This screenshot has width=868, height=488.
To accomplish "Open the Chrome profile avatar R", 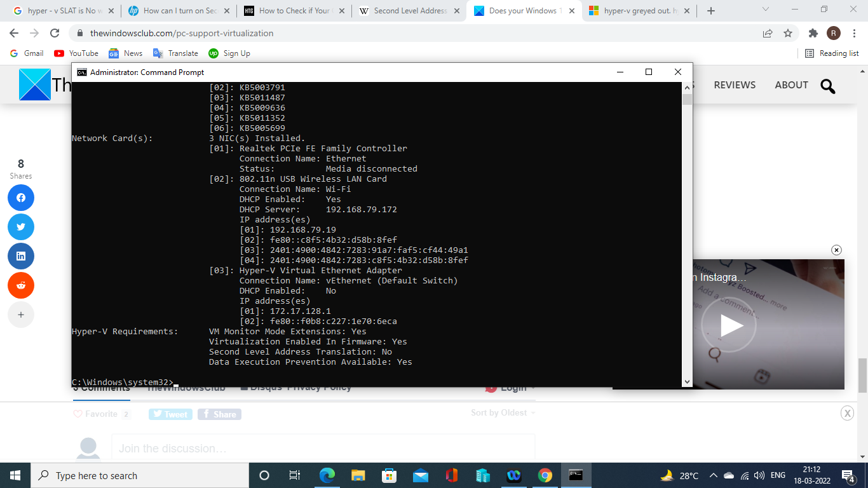I will tap(834, 33).
